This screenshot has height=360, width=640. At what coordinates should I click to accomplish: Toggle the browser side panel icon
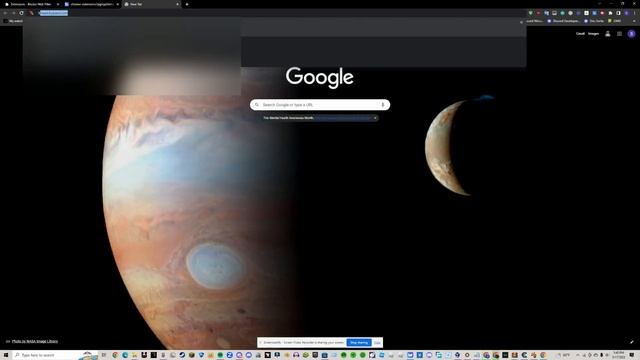(x=618, y=13)
